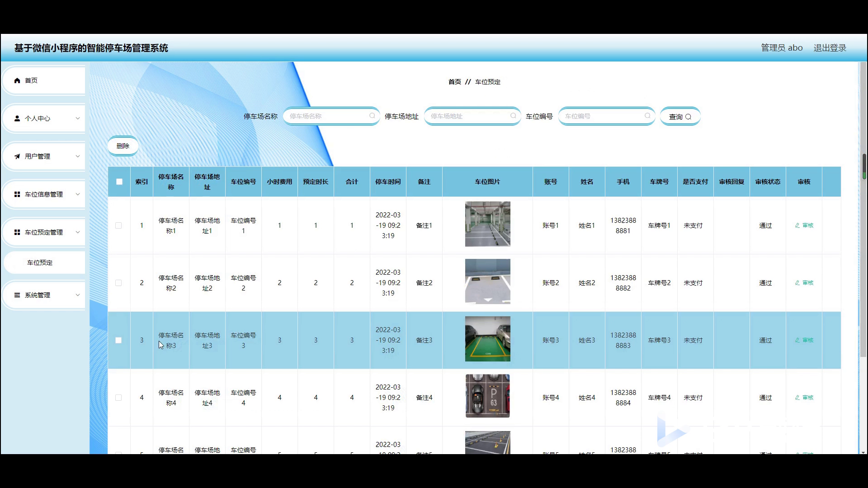Click the scrollbar down arrow

pyautogui.click(x=863, y=452)
